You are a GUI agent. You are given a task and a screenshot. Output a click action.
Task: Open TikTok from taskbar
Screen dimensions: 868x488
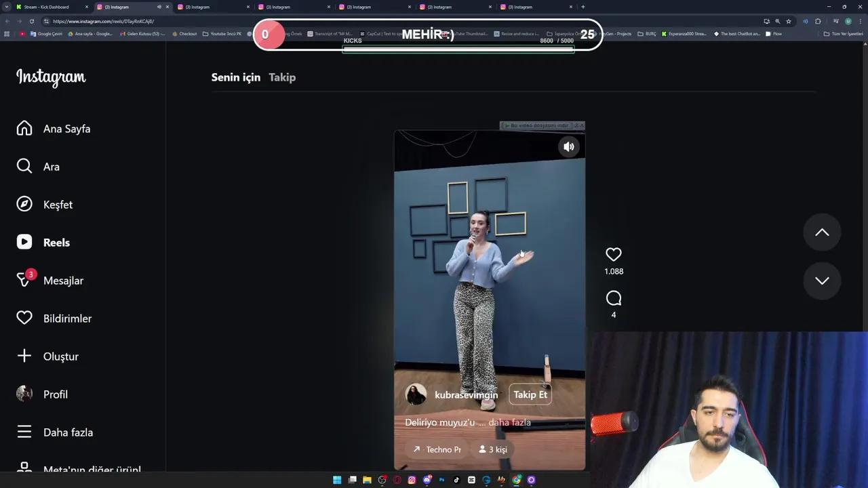[x=456, y=480]
